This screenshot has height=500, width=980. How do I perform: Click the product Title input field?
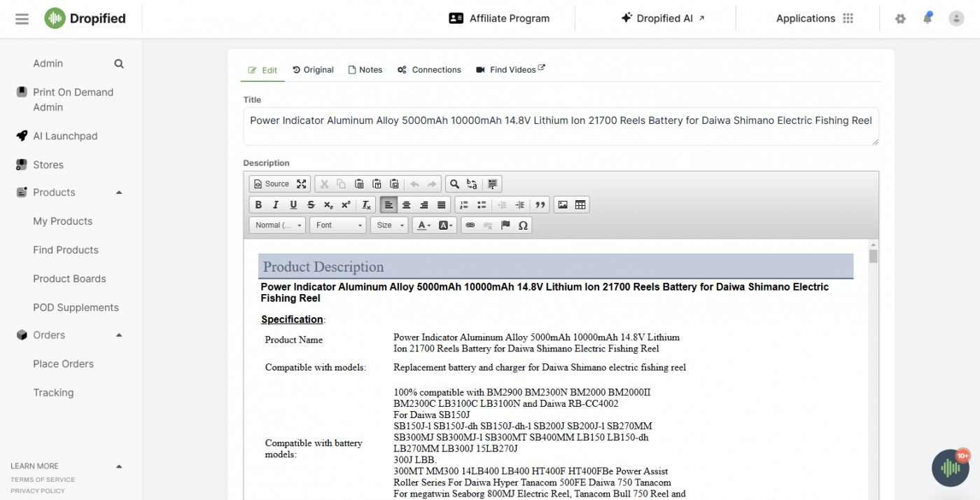pyautogui.click(x=561, y=126)
